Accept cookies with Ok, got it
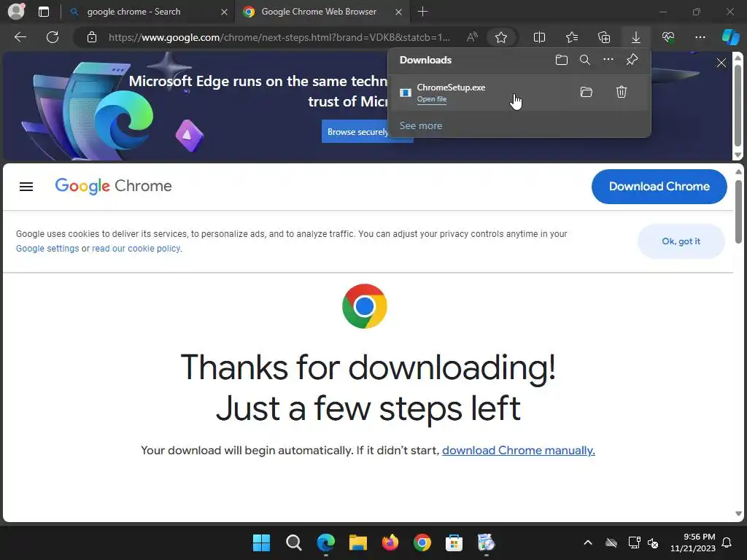The height and width of the screenshot is (560, 747). (681, 241)
